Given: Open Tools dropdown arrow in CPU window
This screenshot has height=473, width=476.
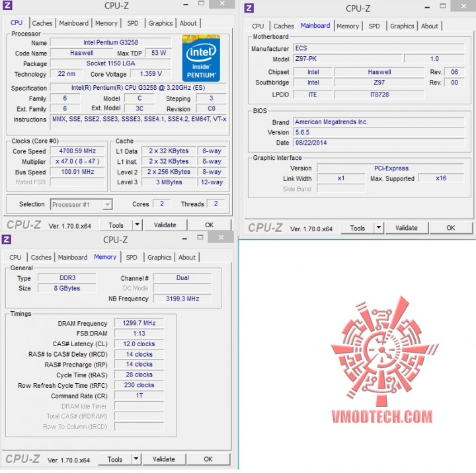Looking at the screenshot, I should (138, 225).
